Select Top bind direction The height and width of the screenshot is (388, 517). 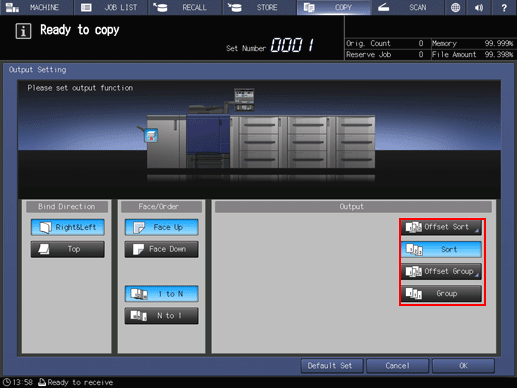(x=68, y=249)
